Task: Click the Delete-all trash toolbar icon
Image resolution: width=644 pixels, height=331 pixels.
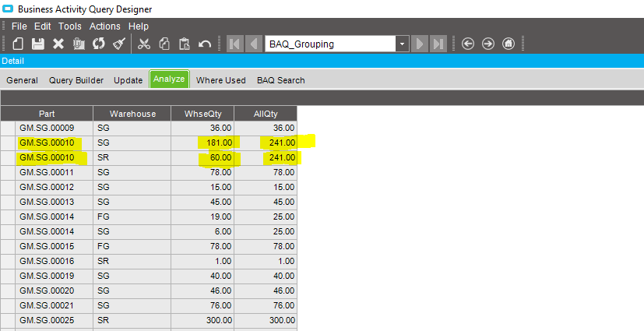Action: [79, 44]
